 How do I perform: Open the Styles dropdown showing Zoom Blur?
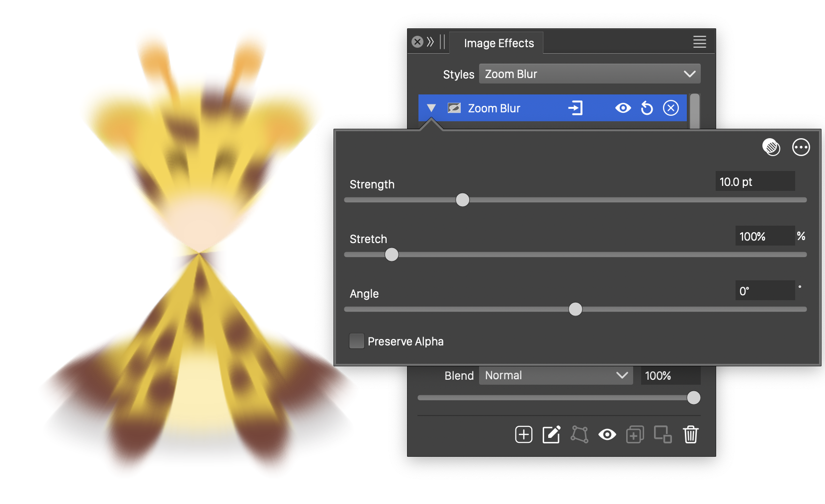click(589, 74)
